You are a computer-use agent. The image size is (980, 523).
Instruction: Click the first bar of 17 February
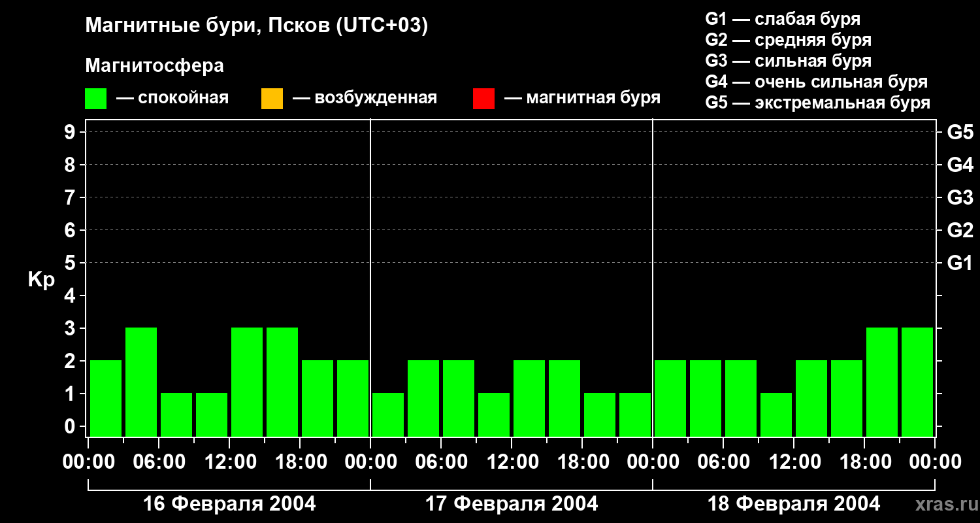click(x=388, y=414)
